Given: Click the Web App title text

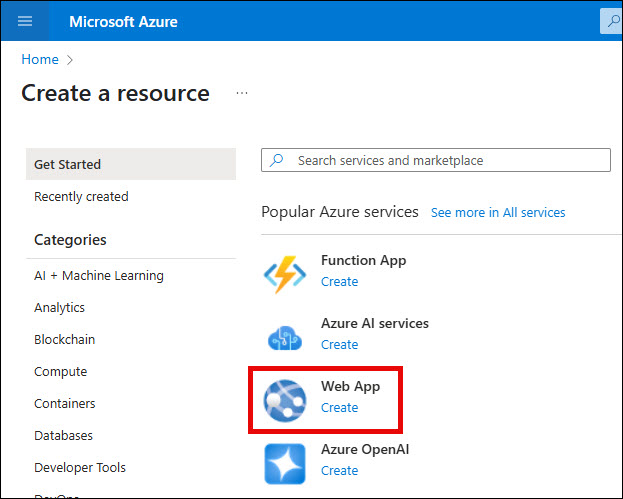Looking at the screenshot, I should [x=350, y=387].
